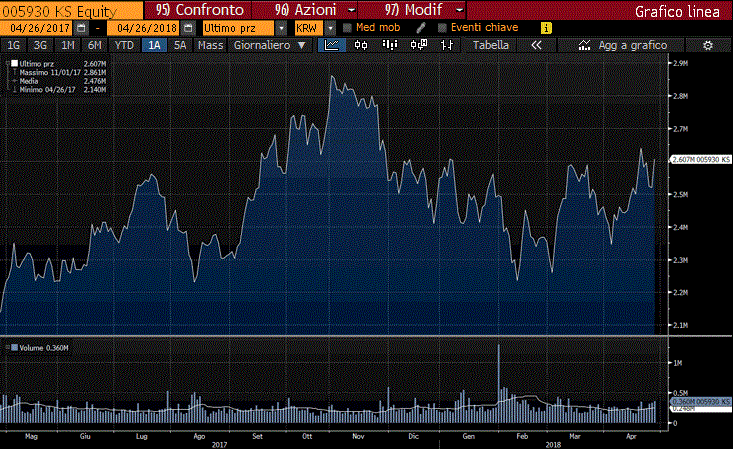Open the 95) Confronto menu

click(x=198, y=10)
